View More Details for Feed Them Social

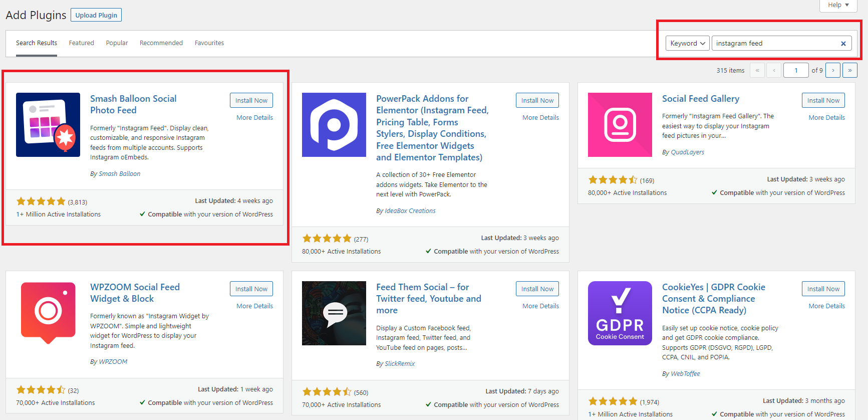coord(541,306)
